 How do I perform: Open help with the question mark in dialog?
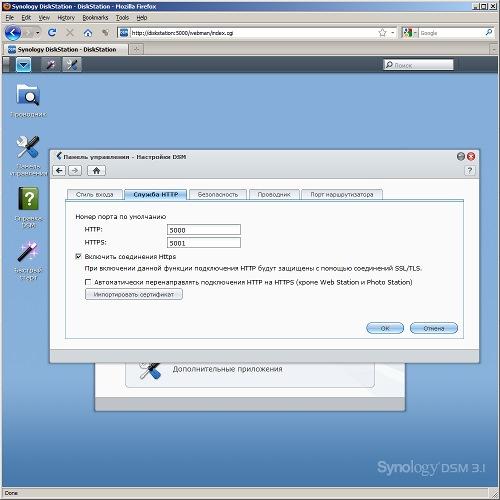pos(470,171)
